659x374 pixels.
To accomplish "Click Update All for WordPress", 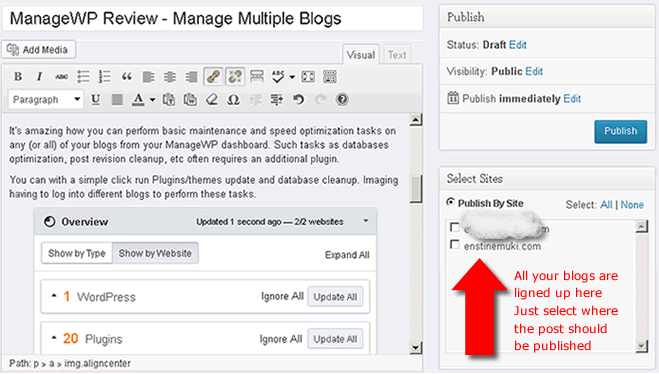I will (335, 297).
